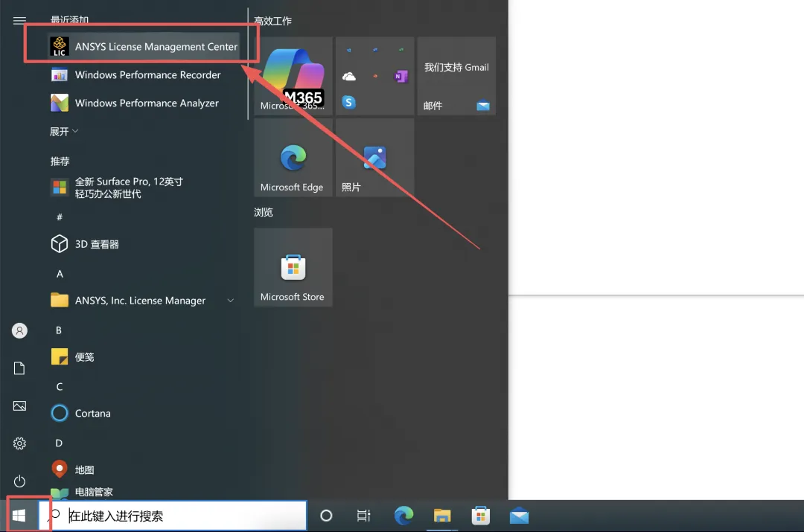The height and width of the screenshot is (532, 804).
Task: Focus the taskbar search box
Action: click(173, 516)
